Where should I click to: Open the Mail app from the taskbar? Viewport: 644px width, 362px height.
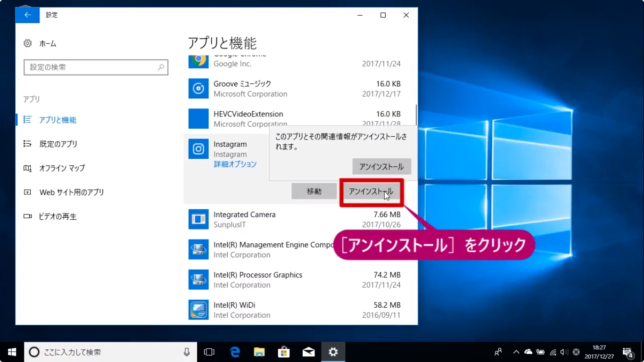[308, 352]
